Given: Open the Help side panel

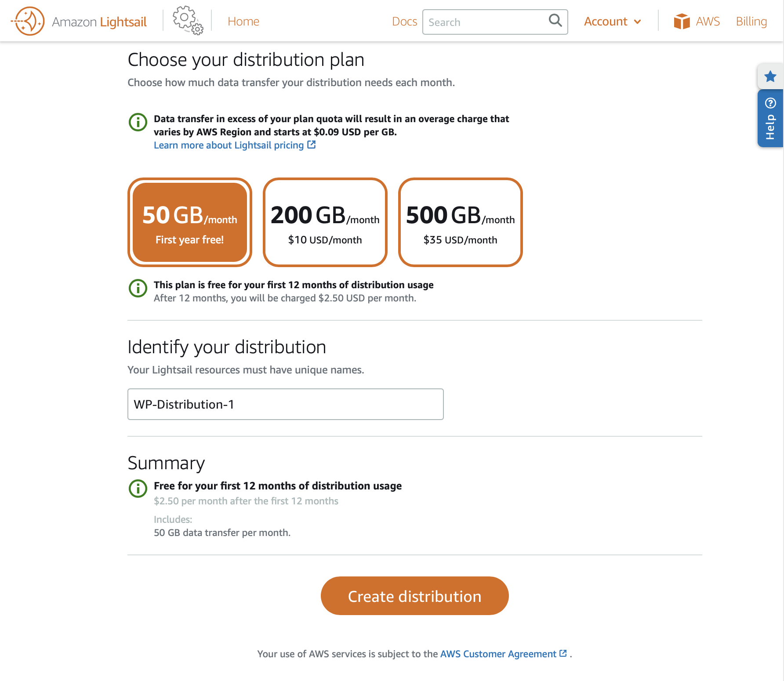Looking at the screenshot, I should click(x=770, y=118).
